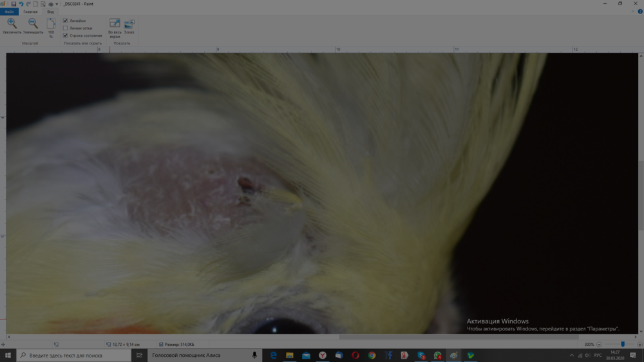Switch to the Главная ribbon tab
The width and height of the screenshot is (644, 362).
tap(30, 12)
